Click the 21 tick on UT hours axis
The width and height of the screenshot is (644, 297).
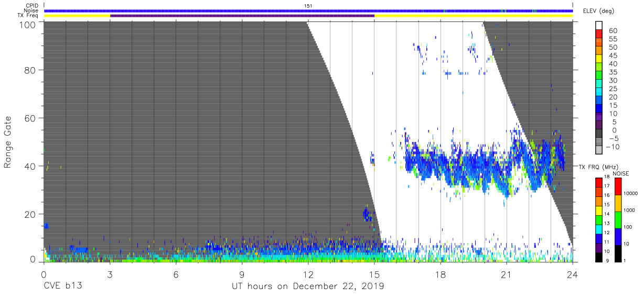point(506,274)
